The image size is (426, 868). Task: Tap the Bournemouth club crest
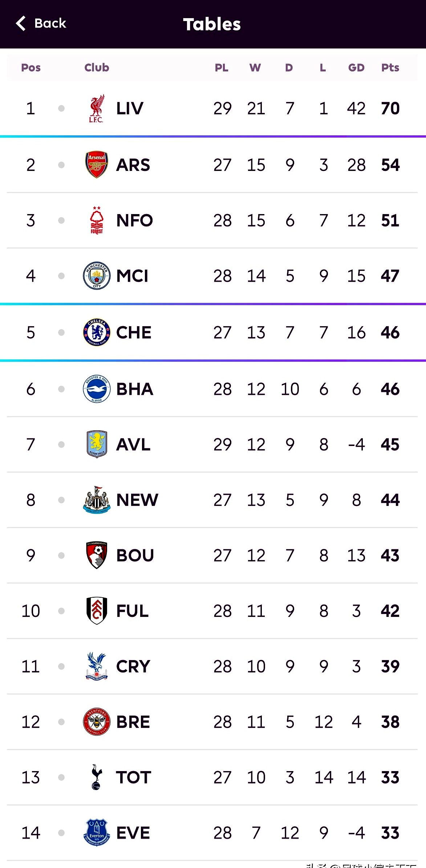pos(97,555)
